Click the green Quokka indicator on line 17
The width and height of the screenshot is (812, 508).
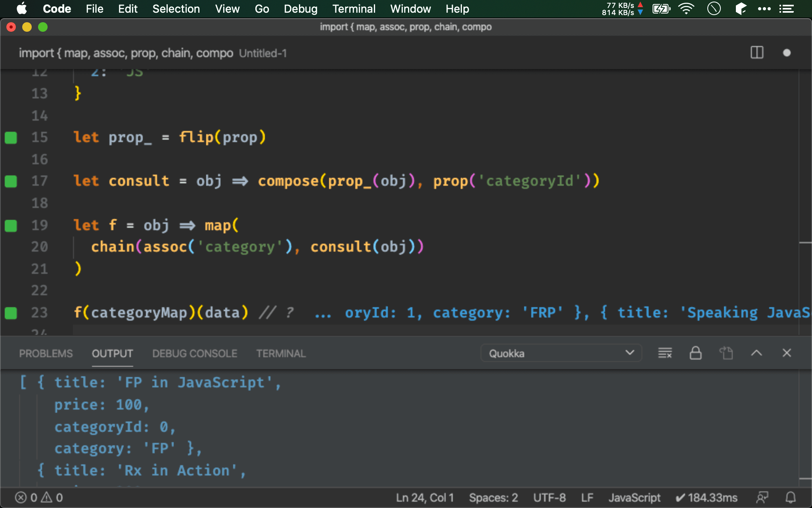11,181
